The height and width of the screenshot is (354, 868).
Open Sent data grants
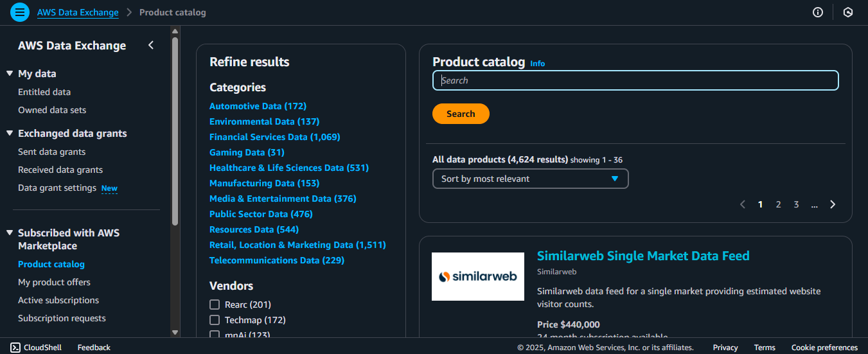(51, 152)
